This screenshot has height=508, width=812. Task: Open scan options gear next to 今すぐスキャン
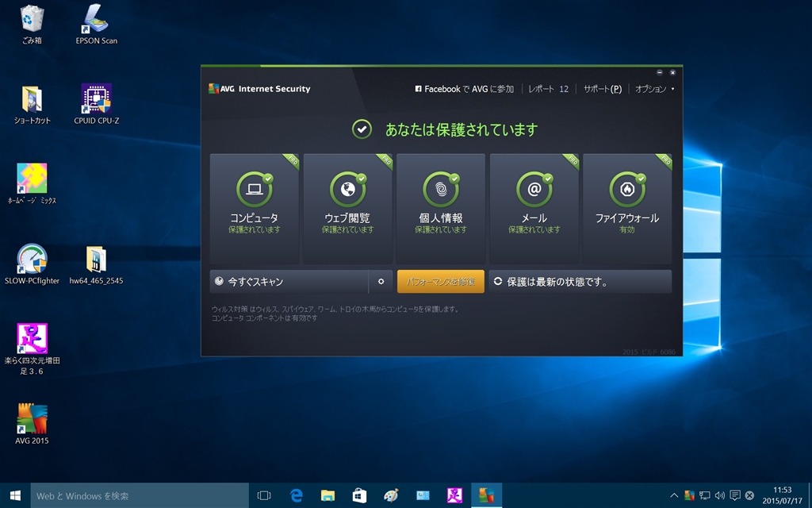381,282
